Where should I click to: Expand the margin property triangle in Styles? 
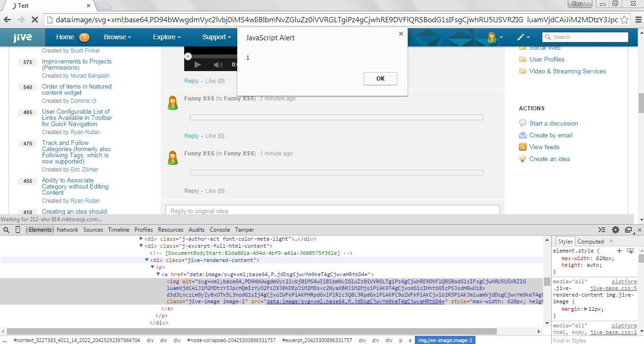click(586, 309)
